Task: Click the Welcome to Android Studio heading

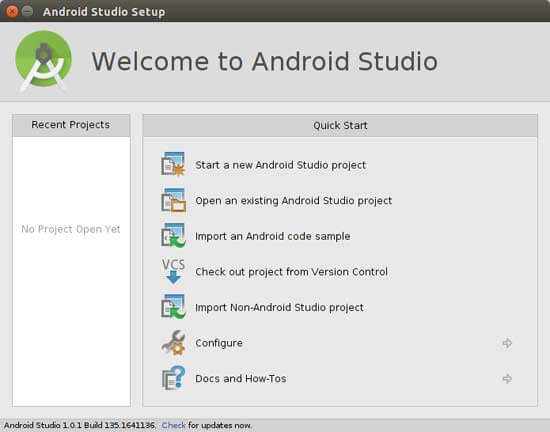Action: (x=264, y=61)
